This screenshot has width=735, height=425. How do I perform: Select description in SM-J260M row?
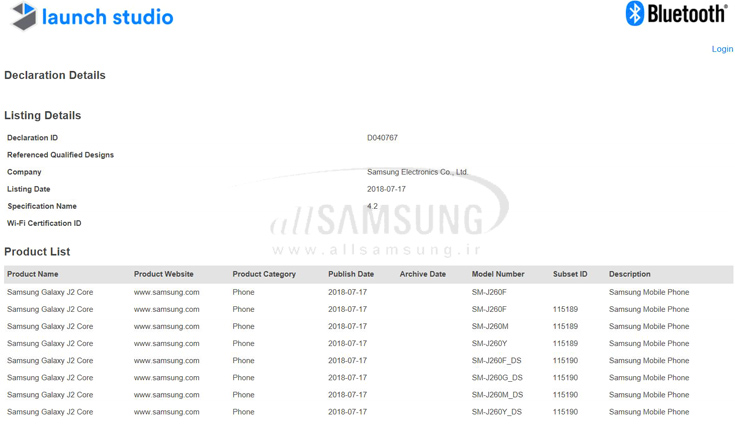point(649,326)
